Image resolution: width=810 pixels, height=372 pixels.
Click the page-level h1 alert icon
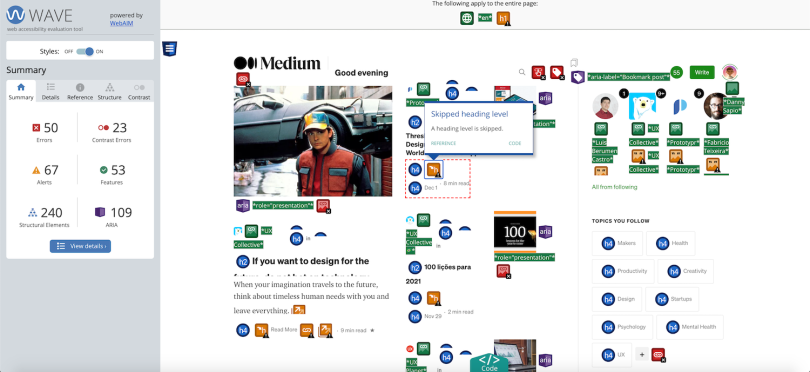click(x=503, y=19)
